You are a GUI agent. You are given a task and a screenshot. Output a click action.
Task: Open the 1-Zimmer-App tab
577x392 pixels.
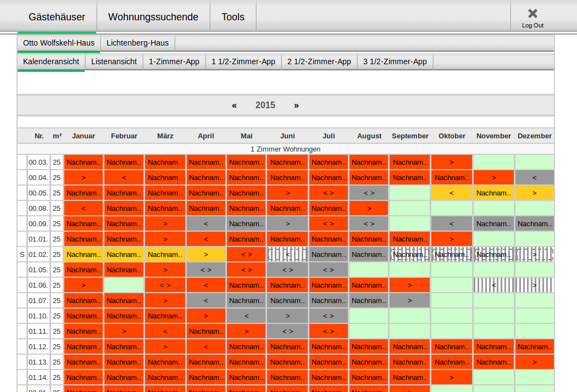click(174, 61)
